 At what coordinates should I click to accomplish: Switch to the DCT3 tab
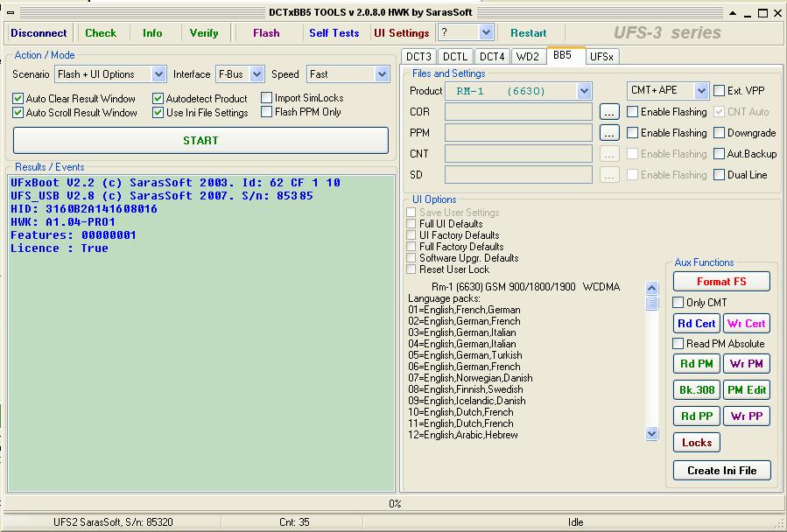point(418,57)
